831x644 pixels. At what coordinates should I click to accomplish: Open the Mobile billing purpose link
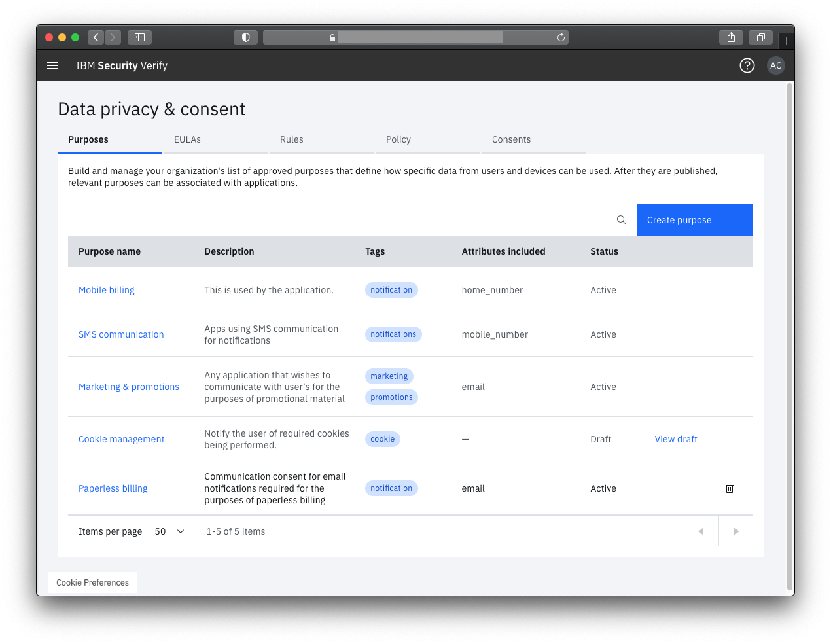(107, 290)
